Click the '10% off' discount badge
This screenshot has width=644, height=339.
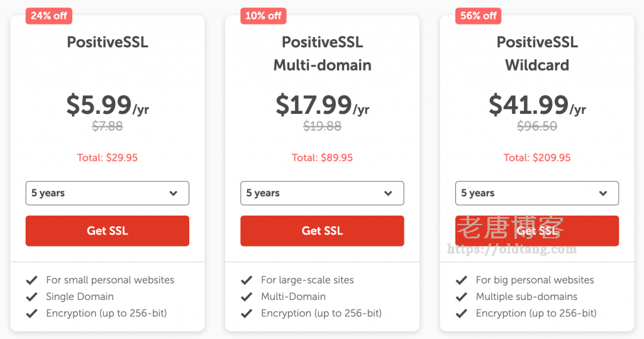tap(263, 16)
